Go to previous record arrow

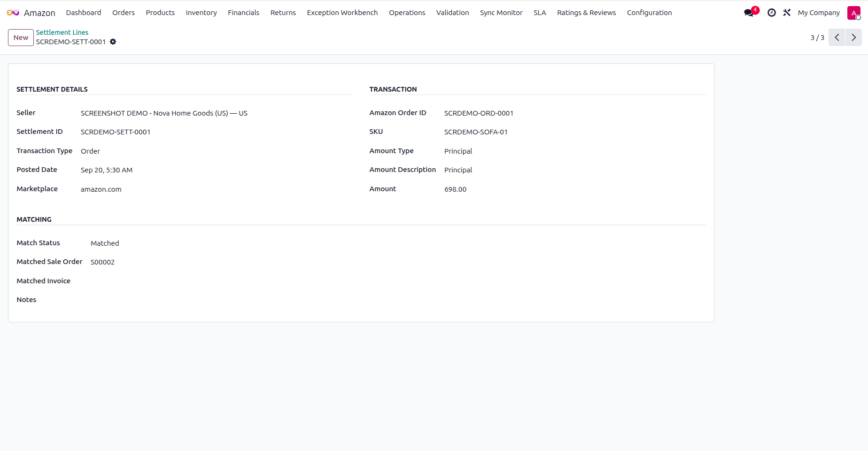pos(837,38)
